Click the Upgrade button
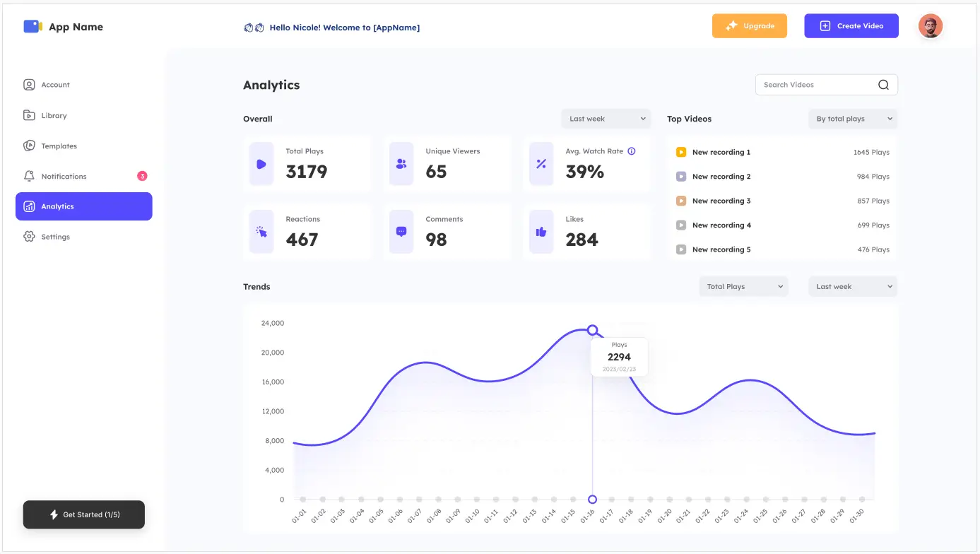The height and width of the screenshot is (554, 980). click(x=750, y=26)
